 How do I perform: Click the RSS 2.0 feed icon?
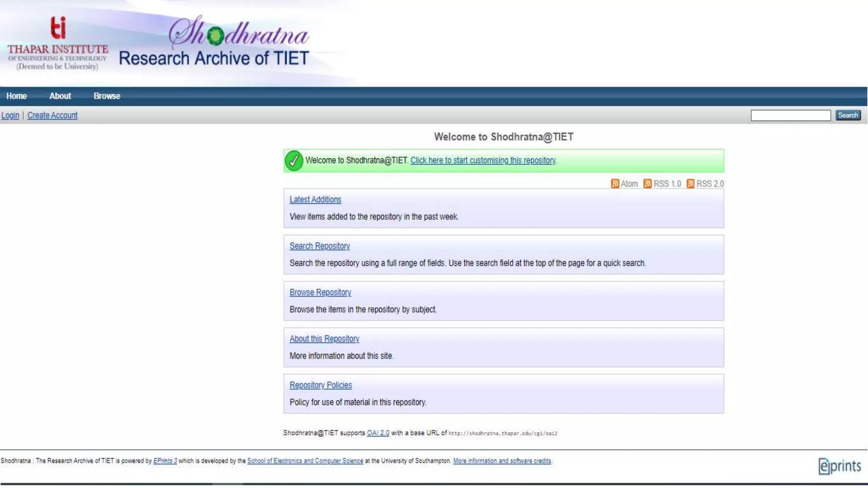tap(690, 183)
